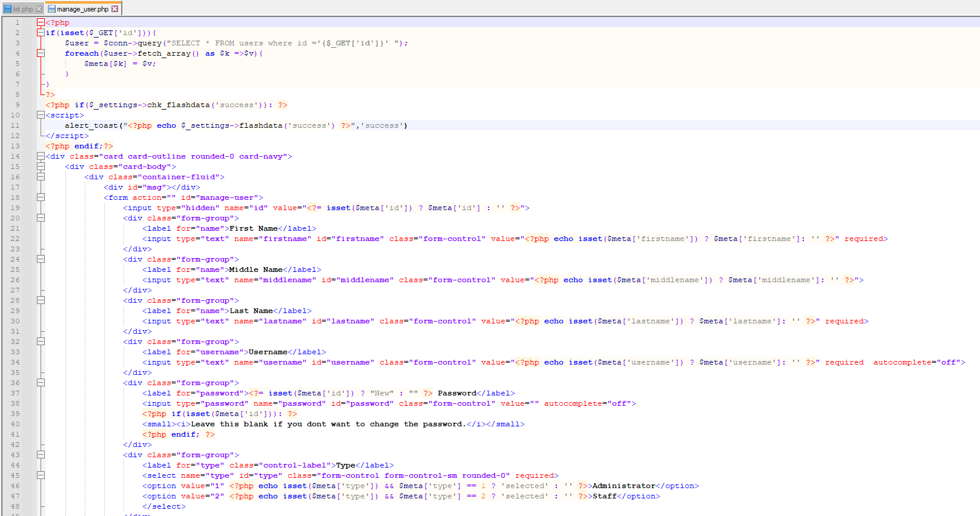Collapse the if(isset) block at line 2
980x516 pixels.
41,33
